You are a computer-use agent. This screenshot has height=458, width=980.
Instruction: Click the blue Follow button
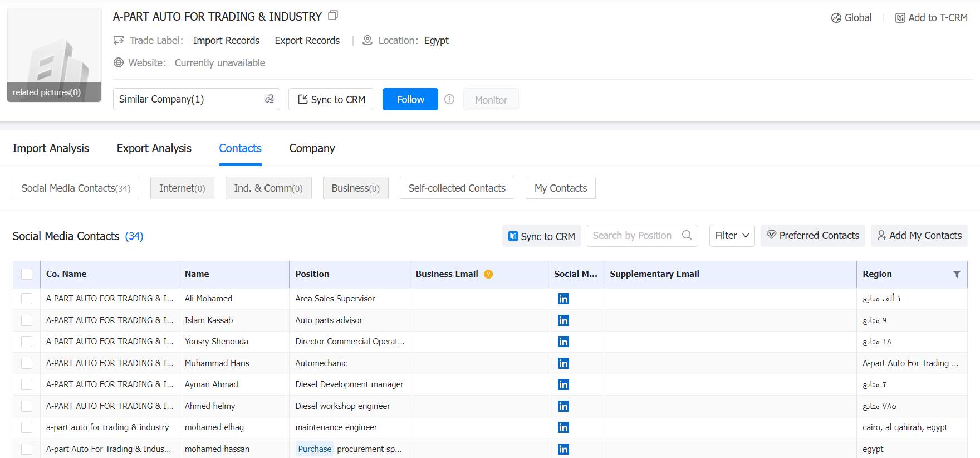coord(410,99)
